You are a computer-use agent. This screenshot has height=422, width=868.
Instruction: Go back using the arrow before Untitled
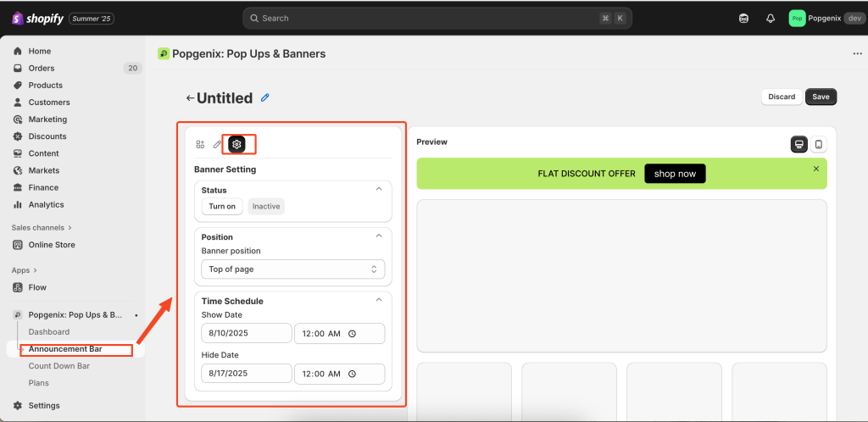(190, 98)
